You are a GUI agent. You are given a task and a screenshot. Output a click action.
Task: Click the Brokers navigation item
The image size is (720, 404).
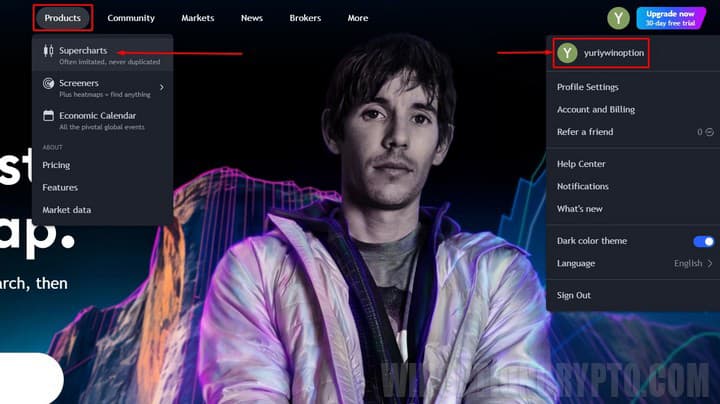[305, 18]
